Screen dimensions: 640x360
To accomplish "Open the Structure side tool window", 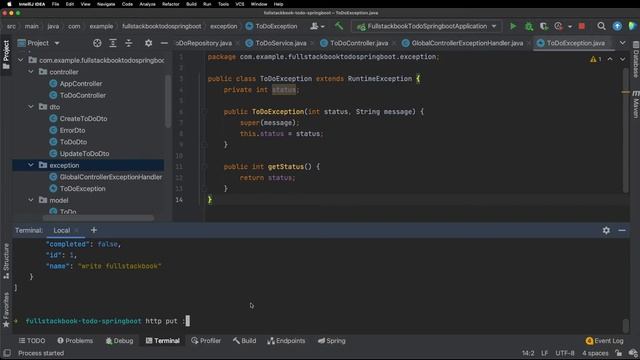I will tap(6, 261).
